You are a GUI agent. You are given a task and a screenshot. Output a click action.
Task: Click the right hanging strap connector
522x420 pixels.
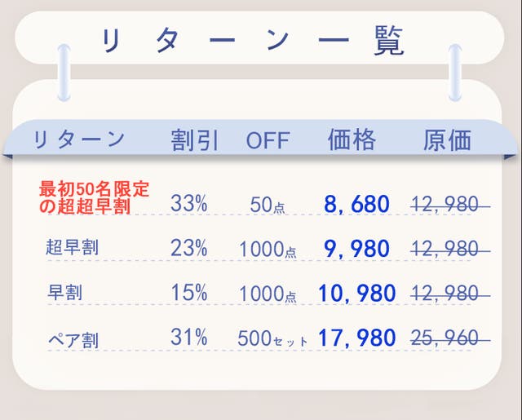click(x=454, y=72)
